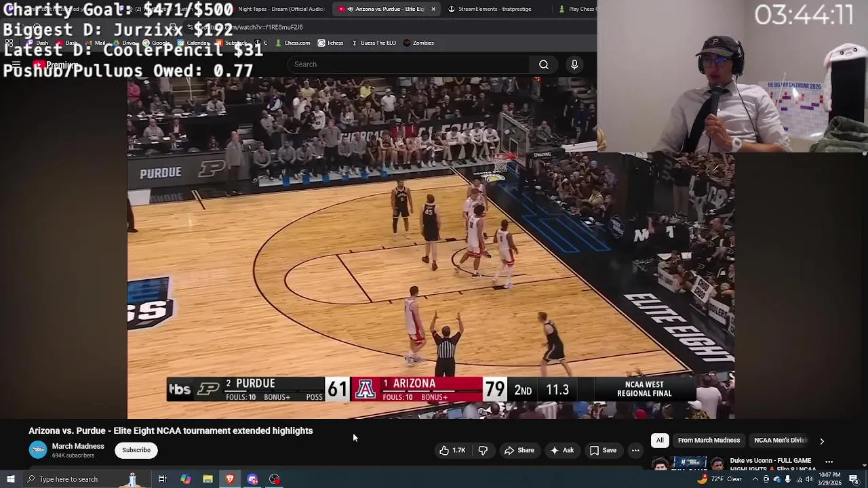Screen dimensions: 868x488
Task: Open options menu for Duke vs Uconn video
Action: click(x=829, y=462)
